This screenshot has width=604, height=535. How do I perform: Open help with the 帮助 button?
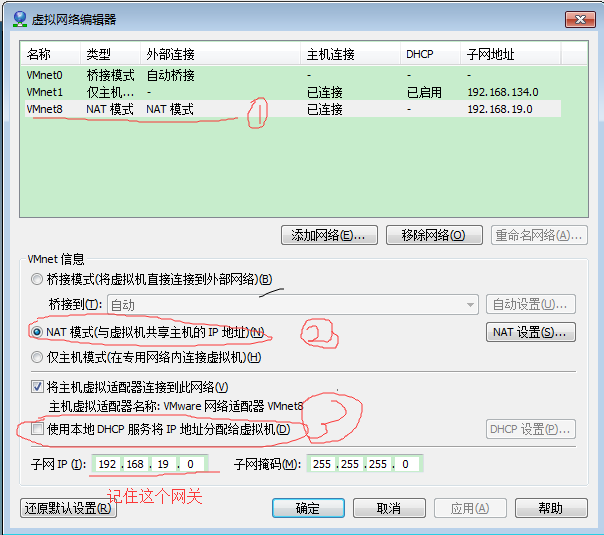pos(550,508)
